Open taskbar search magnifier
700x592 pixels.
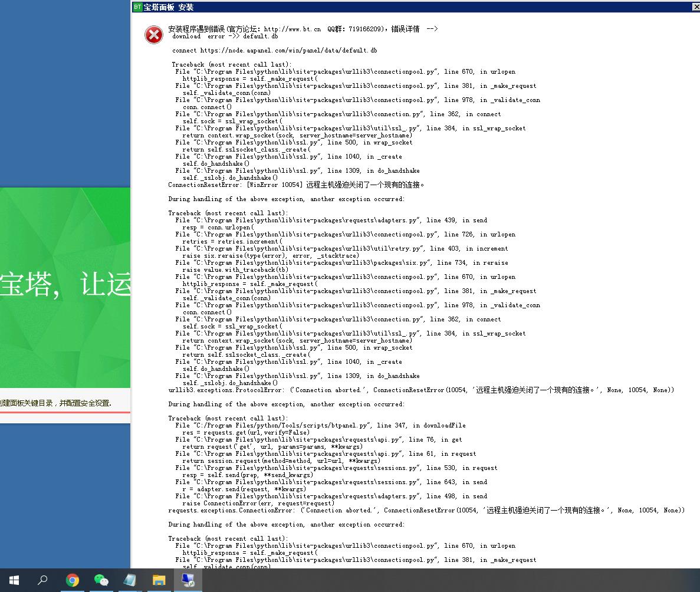tap(42, 580)
